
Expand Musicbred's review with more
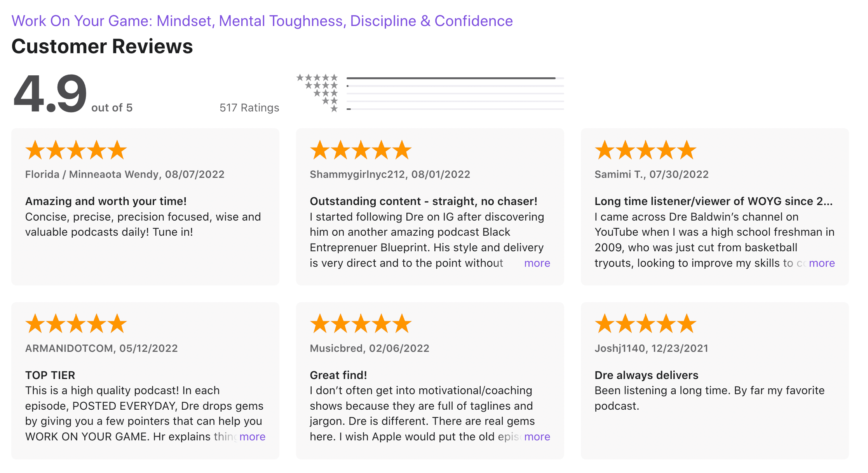pos(537,437)
